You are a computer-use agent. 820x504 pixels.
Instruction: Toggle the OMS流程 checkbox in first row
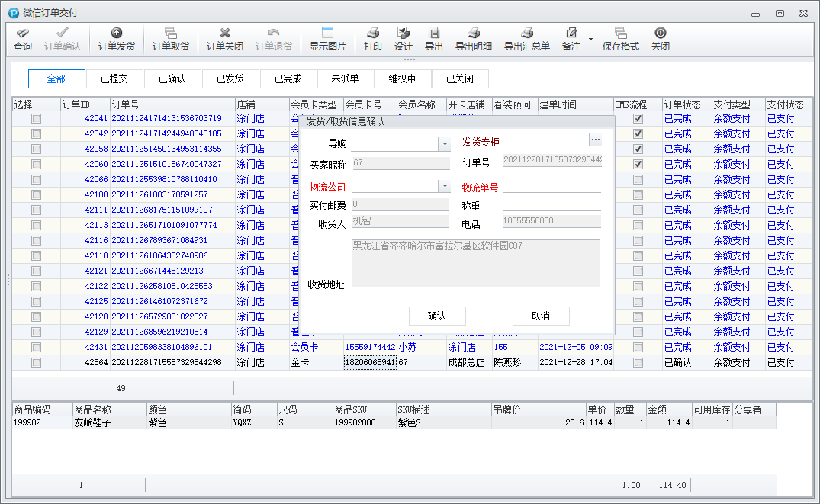click(x=638, y=119)
